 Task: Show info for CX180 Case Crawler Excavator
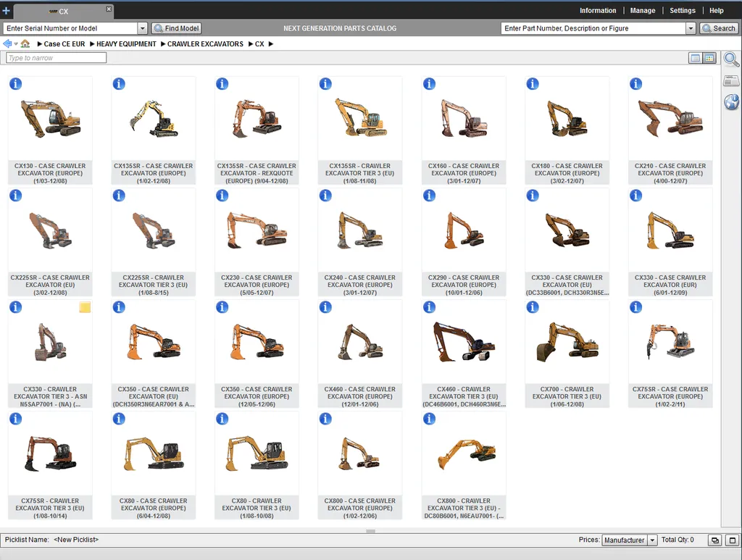point(533,84)
